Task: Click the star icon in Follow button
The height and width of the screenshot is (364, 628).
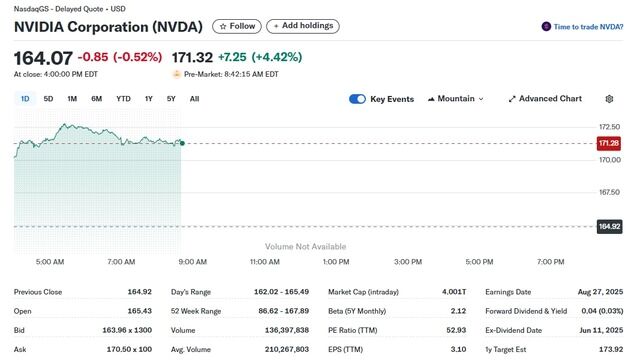Action: click(223, 26)
